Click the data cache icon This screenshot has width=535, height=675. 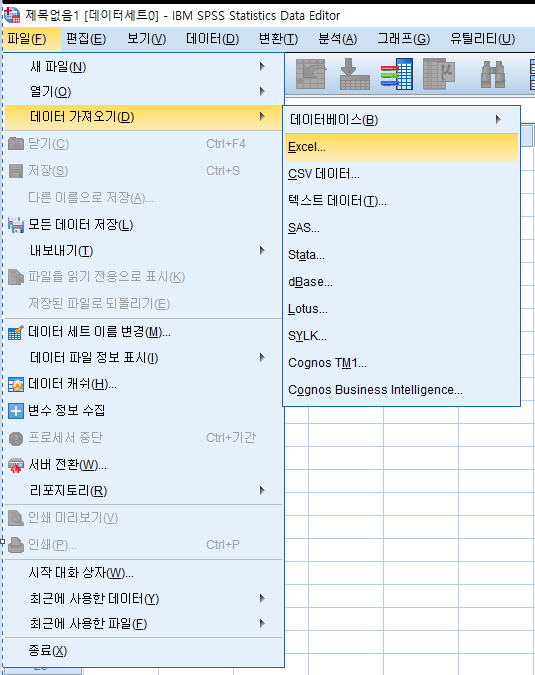coord(16,384)
